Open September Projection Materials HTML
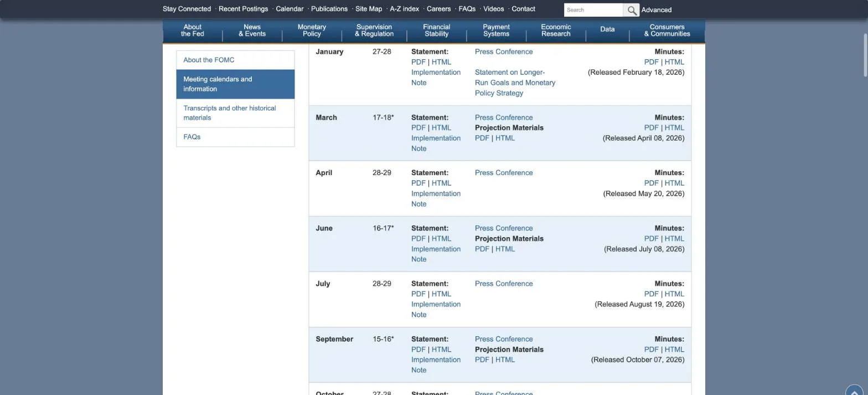Screen dimensions: 868x395 coord(505,360)
